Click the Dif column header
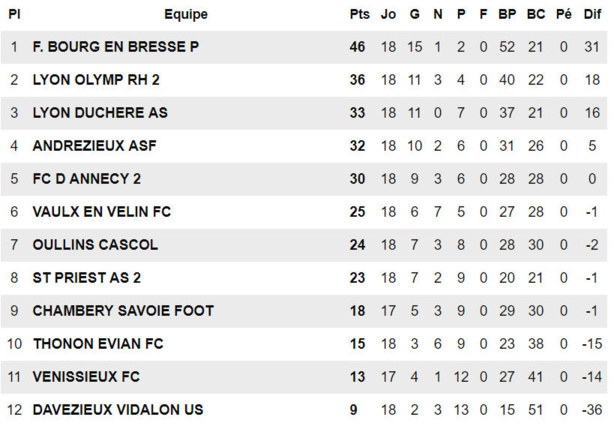The width and height of the screenshot is (614, 426). pyautogui.click(x=591, y=15)
